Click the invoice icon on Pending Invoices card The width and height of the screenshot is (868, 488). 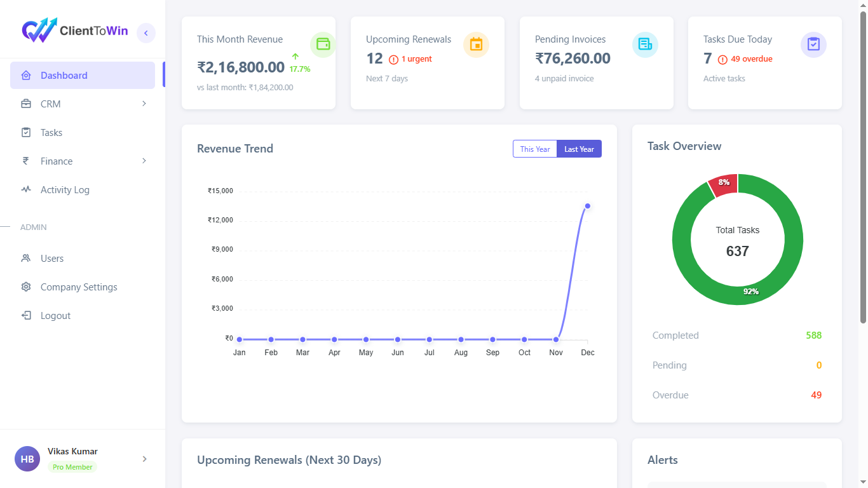coord(645,44)
